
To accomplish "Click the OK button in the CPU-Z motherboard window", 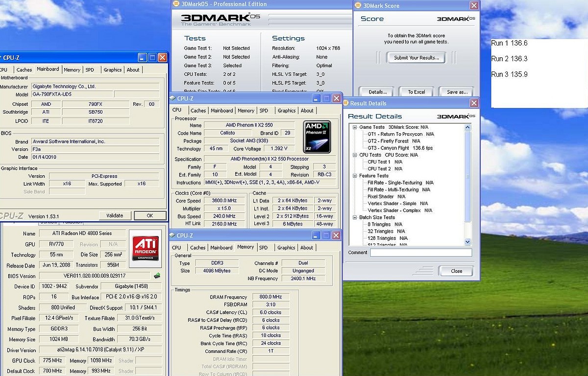I will click(x=150, y=215).
